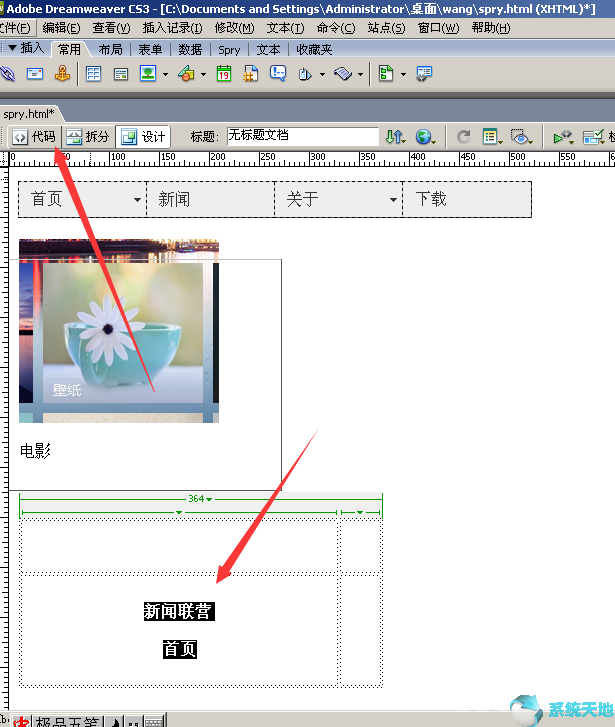615x727 pixels.
Task: Click the Refresh Design View icon
Action: click(463, 137)
